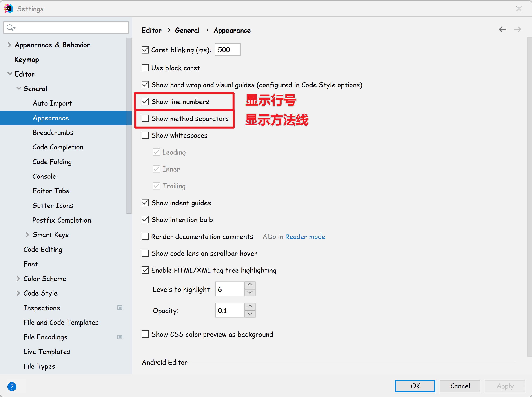
Task: Toggle Show line numbers checkbox
Action: (145, 102)
